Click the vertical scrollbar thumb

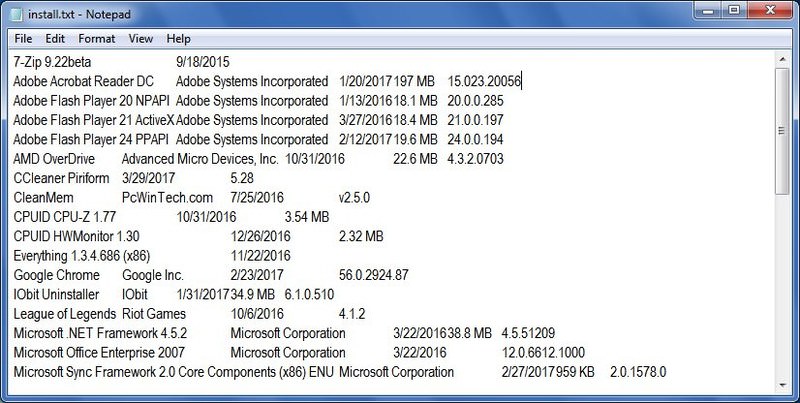pyautogui.click(x=782, y=131)
